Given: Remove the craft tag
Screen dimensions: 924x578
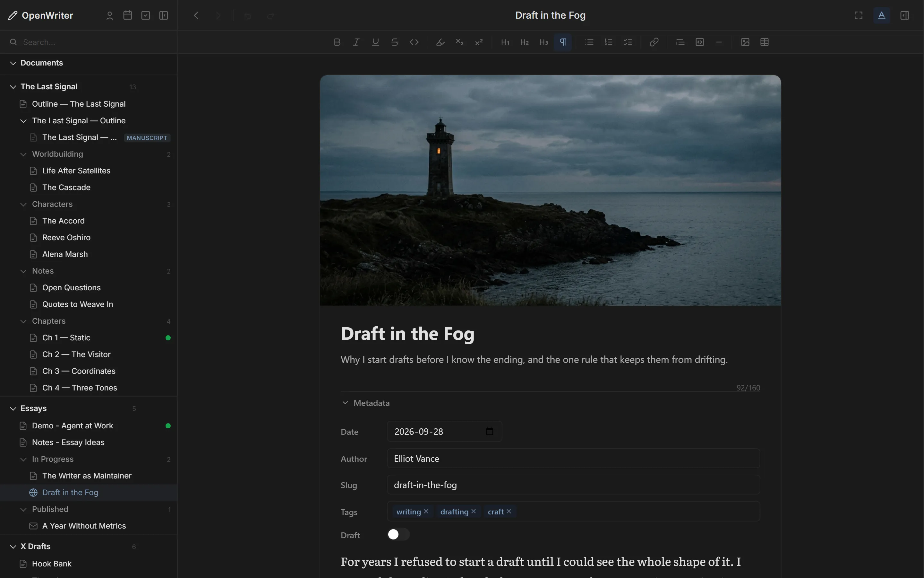Looking at the screenshot, I should click(x=509, y=512).
